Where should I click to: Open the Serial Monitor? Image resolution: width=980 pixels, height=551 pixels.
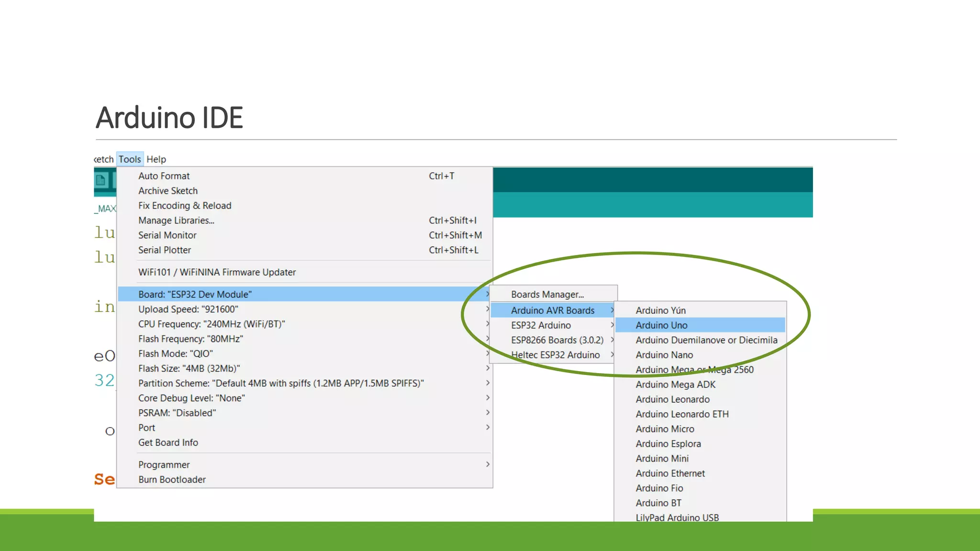point(305,235)
